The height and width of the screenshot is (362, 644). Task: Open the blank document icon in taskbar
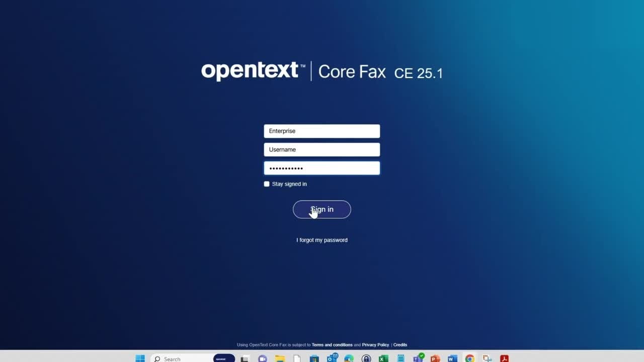coord(297,358)
